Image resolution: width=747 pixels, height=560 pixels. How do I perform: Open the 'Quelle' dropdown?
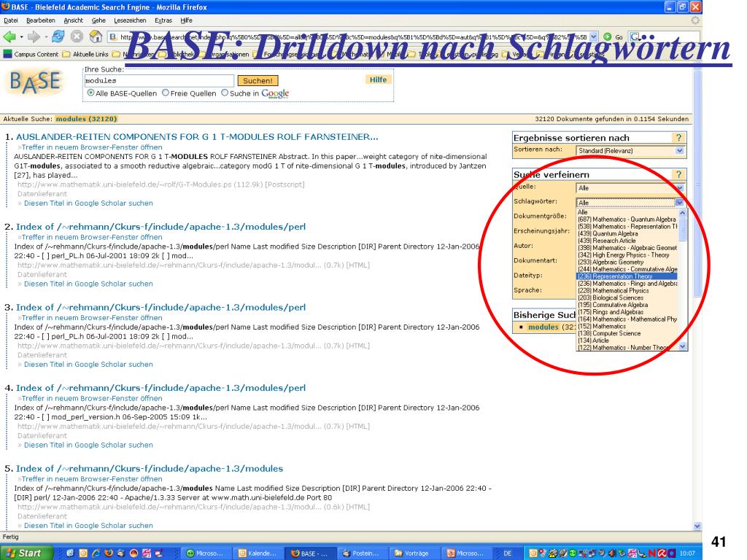pyautogui.click(x=631, y=187)
